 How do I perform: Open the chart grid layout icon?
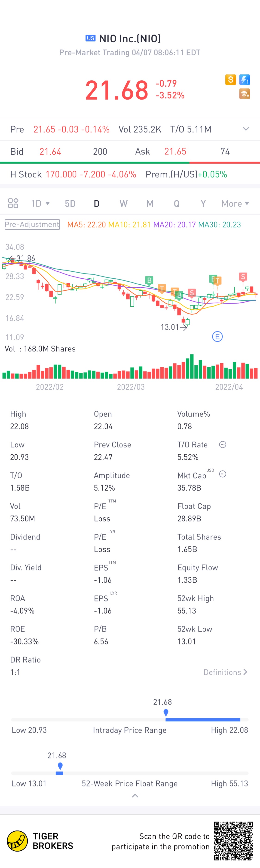(x=13, y=203)
